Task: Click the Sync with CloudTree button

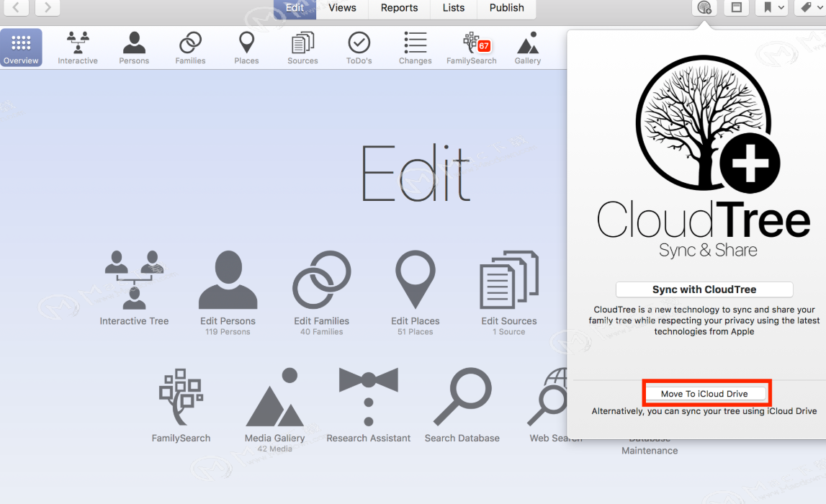Action: click(x=704, y=289)
